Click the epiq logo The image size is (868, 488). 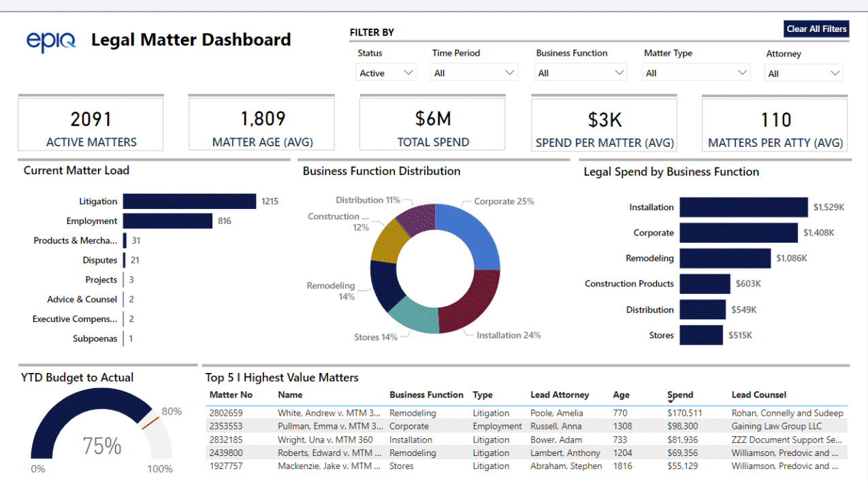52,42
